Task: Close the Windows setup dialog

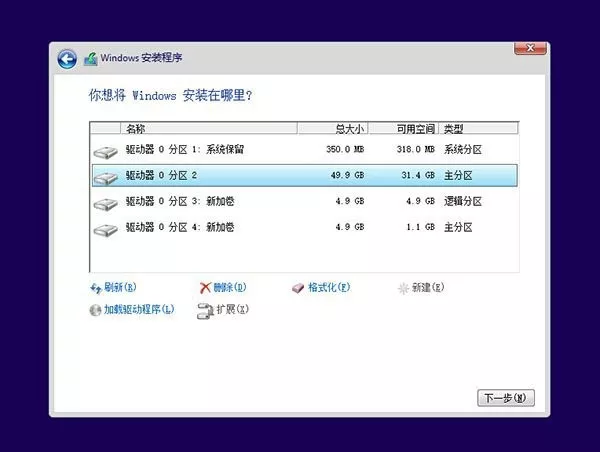Action: (530, 48)
